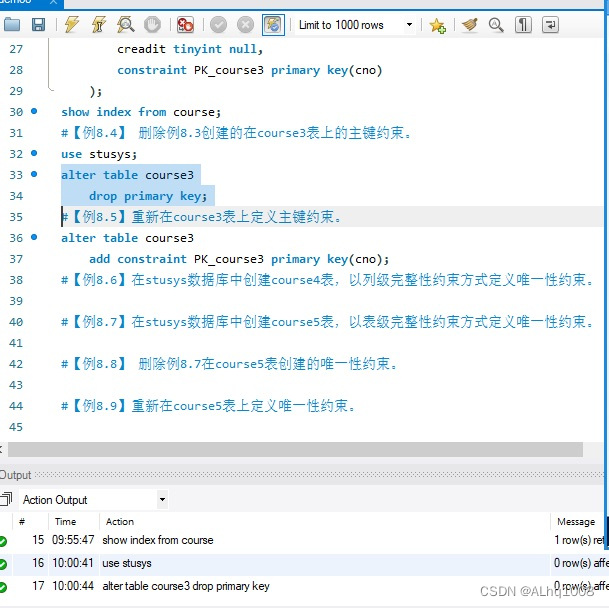609x608 pixels.
Task: Click the drop primary key; line
Action: pyautogui.click(x=148, y=196)
